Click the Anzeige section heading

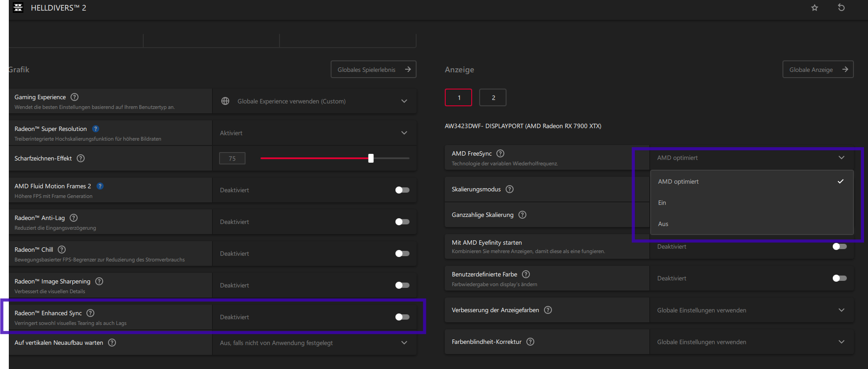(459, 70)
